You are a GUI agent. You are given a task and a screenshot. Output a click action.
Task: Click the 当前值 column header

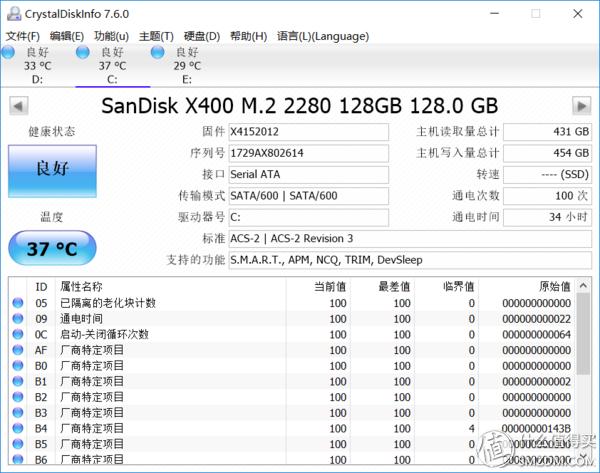(x=318, y=287)
